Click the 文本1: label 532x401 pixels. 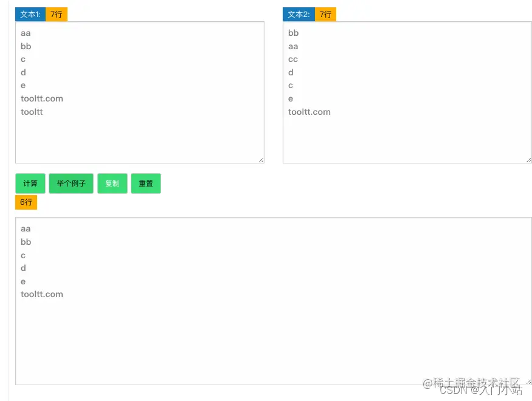pyautogui.click(x=30, y=14)
